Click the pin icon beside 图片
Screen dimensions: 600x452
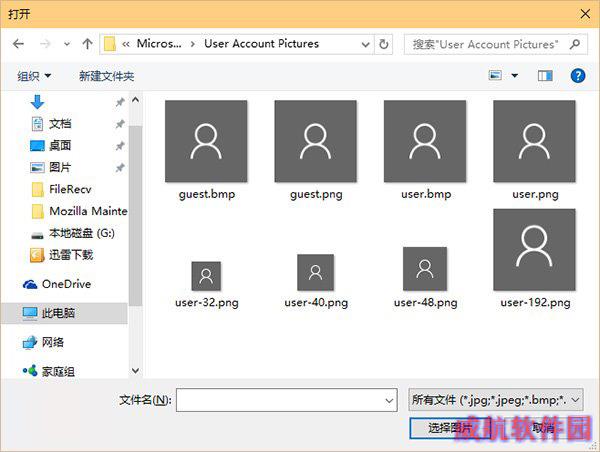pos(120,167)
